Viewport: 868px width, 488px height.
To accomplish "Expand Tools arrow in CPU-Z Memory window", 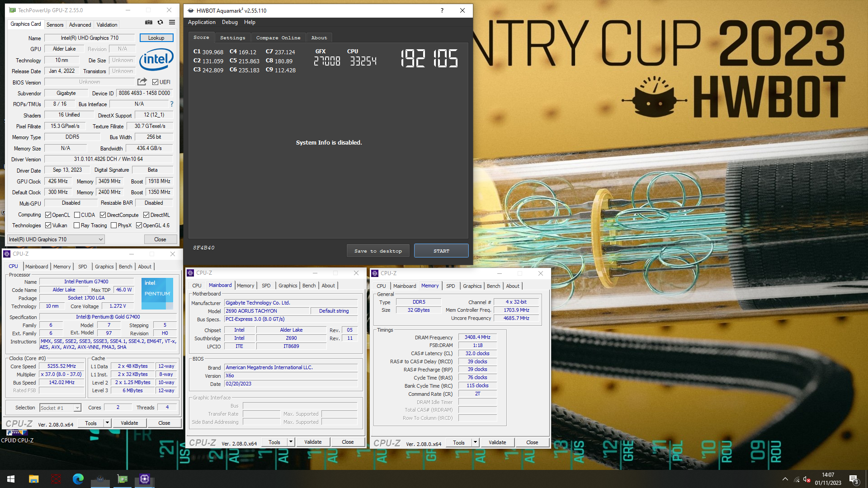I will (475, 443).
